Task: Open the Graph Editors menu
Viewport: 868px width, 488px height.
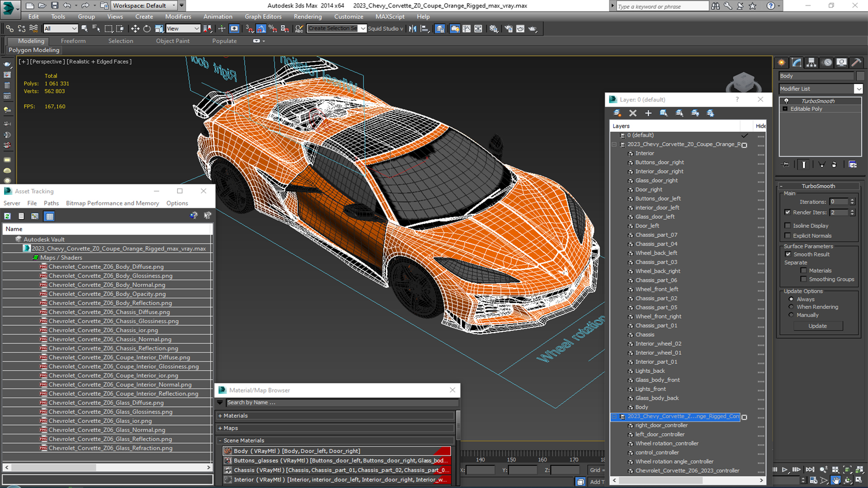Action: pos(263,17)
